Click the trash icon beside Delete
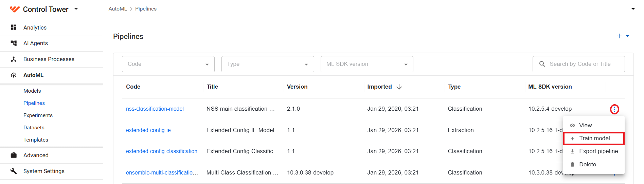The image size is (644, 184). click(x=572, y=164)
